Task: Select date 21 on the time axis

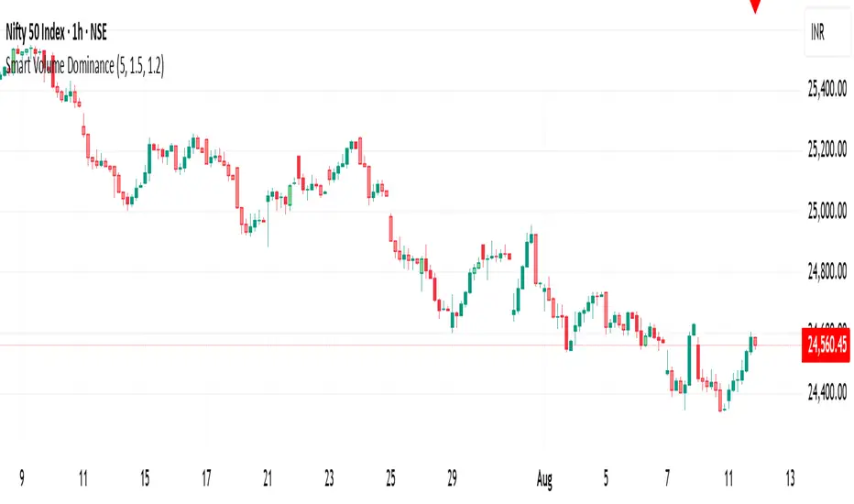Action: (268, 477)
